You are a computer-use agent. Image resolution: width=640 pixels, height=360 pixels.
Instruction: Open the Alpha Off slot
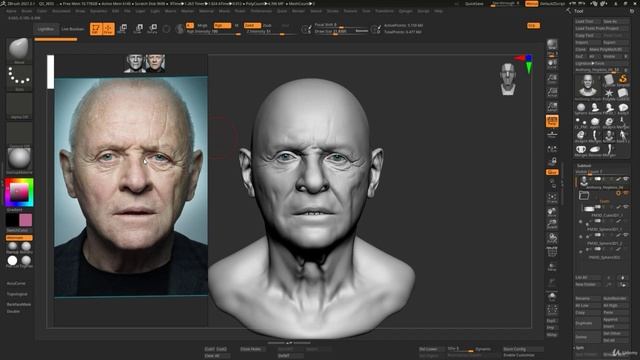point(19,106)
